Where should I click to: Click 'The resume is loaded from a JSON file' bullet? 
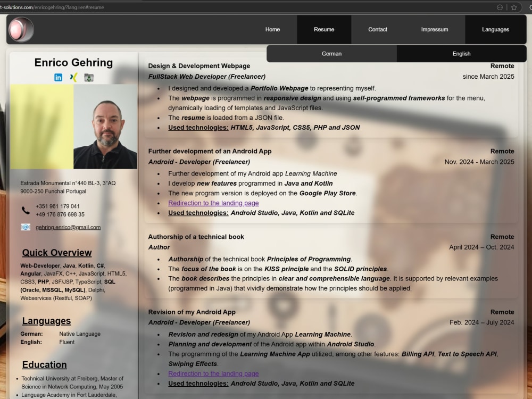click(226, 118)
